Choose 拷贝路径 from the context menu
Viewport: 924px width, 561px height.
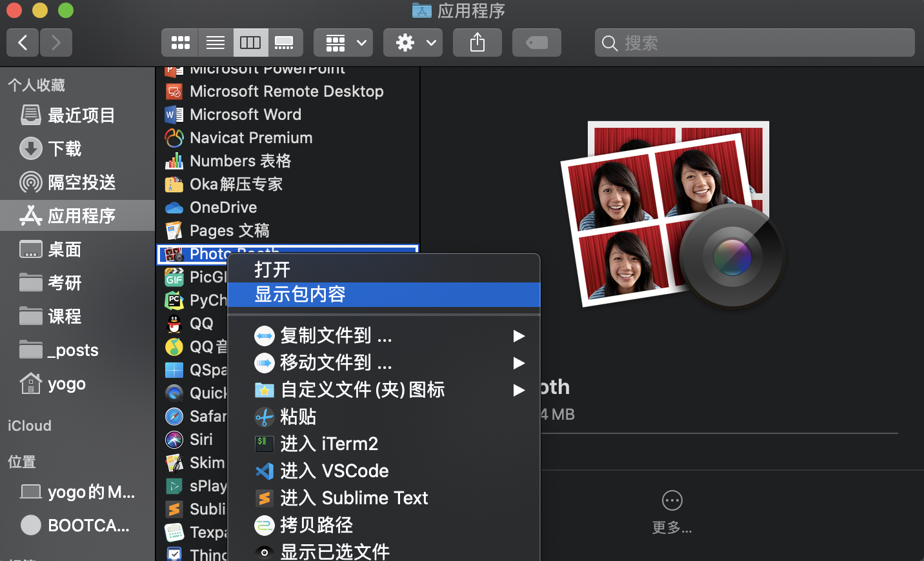pos(384,526)
